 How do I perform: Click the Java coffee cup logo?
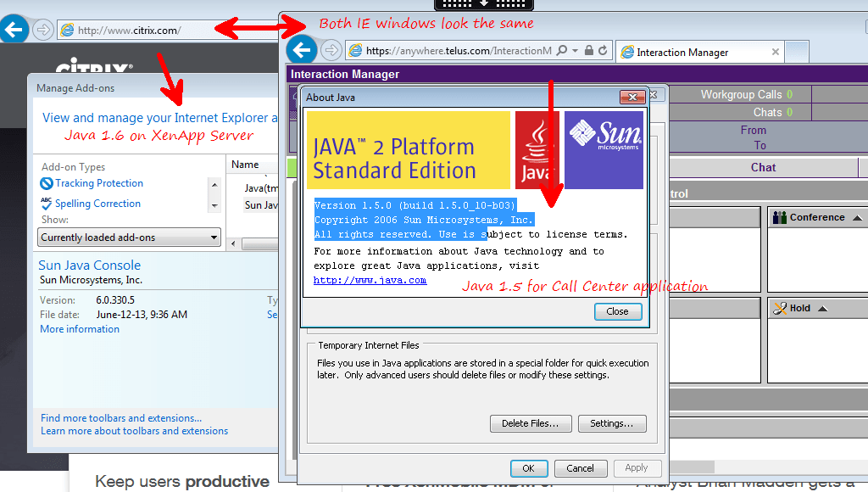coord(537,150)
